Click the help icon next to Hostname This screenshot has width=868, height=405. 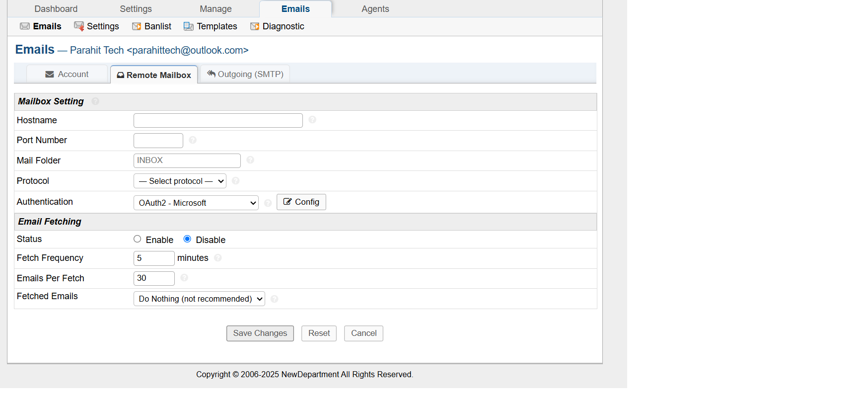click(x=312, y=120)
